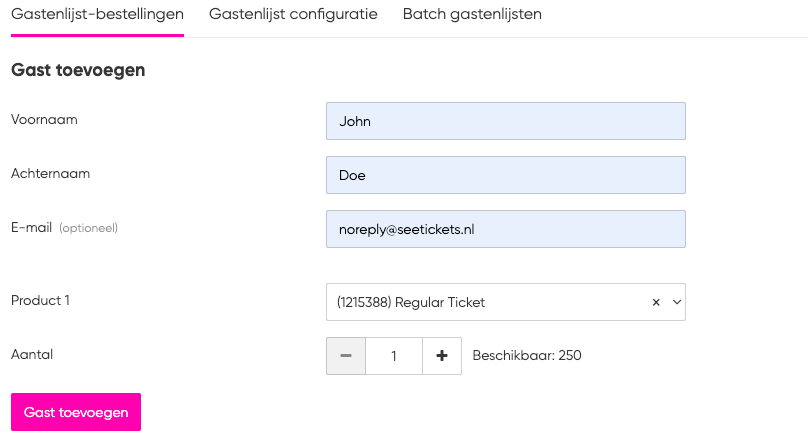Increase Aantal with the plus button
808x439 pixels.
442,356
